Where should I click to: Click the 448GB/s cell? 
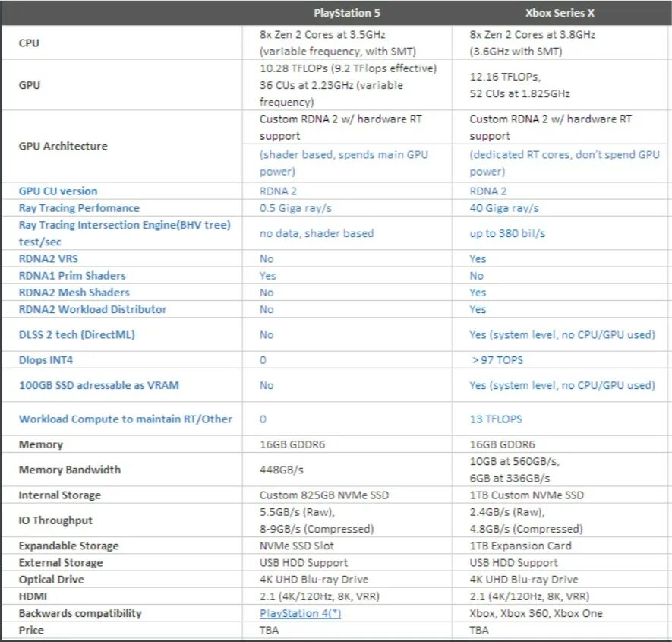[281, 470]
